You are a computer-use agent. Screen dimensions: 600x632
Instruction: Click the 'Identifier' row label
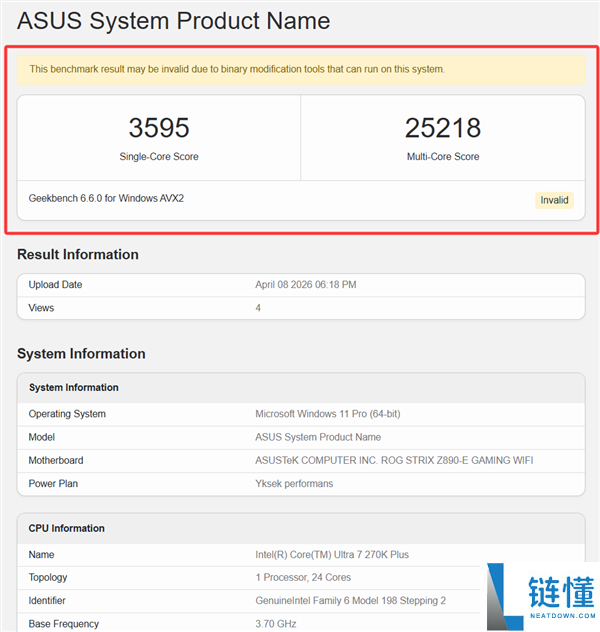[x=47, y=601]
